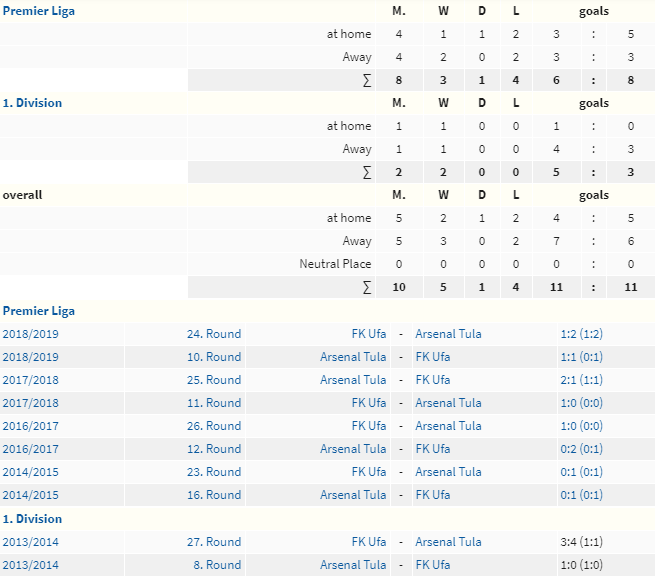Click FK Ufa away team in 12. Round
Screen dimensions: 655x576
click(x=433, y=449)
